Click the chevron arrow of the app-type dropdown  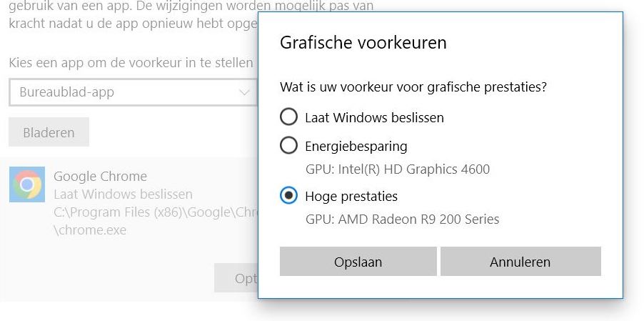[x=245, y=92]
